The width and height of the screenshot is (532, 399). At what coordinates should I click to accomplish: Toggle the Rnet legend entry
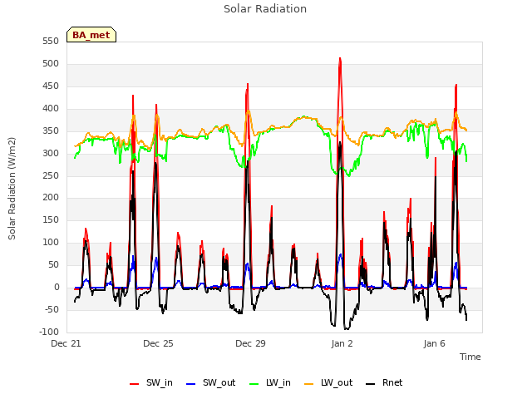[384, 382]
